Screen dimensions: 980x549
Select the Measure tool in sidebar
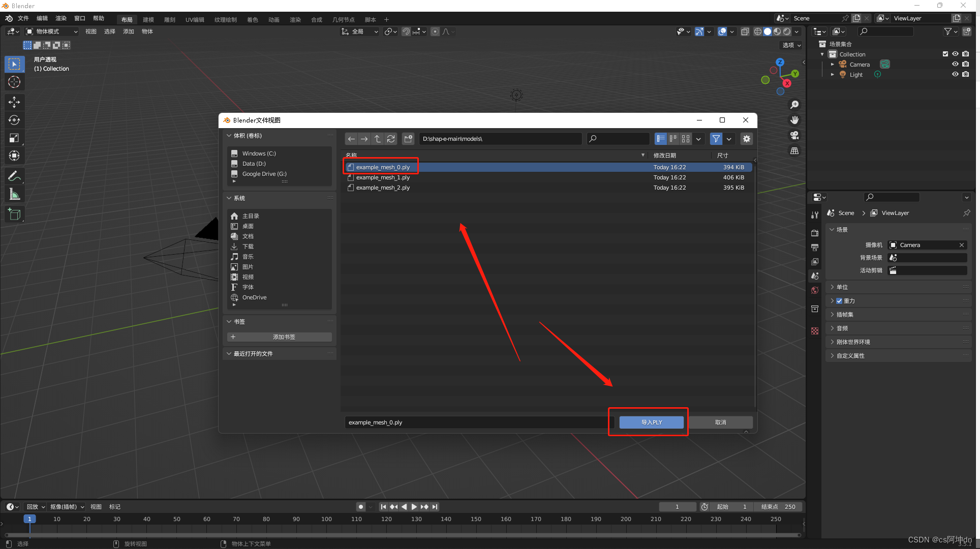tap(15, 195)
